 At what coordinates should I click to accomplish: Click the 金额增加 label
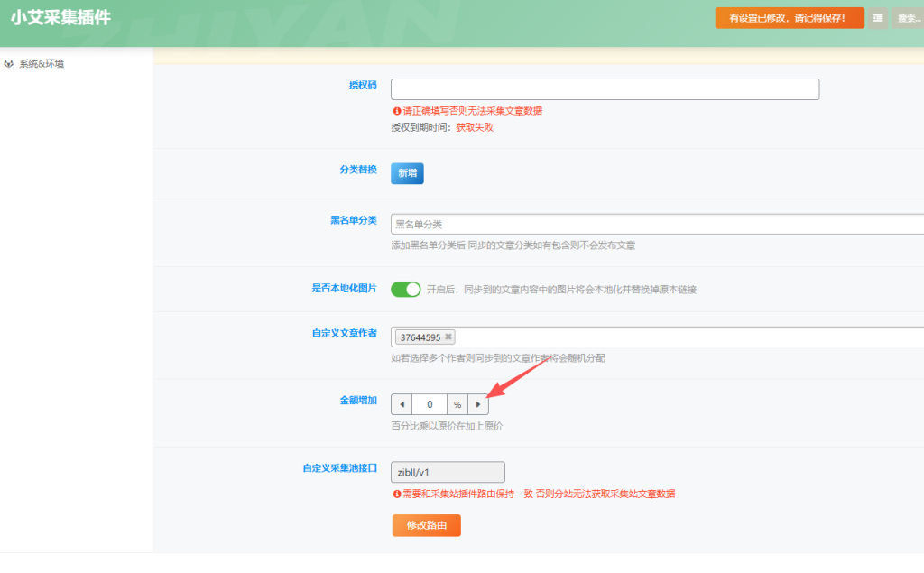[x=358, y=401]
